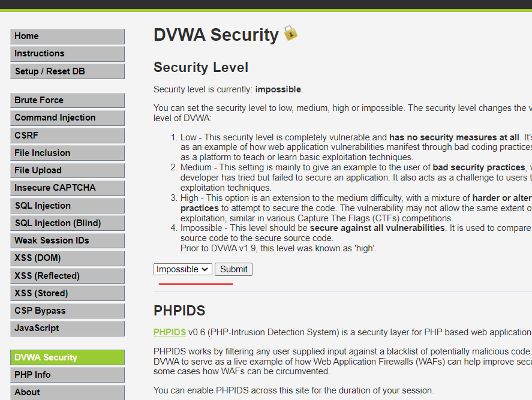Screen dimensions: 532x400
Task: Navigate to File Inclusion
Action: tap(67, 153)
